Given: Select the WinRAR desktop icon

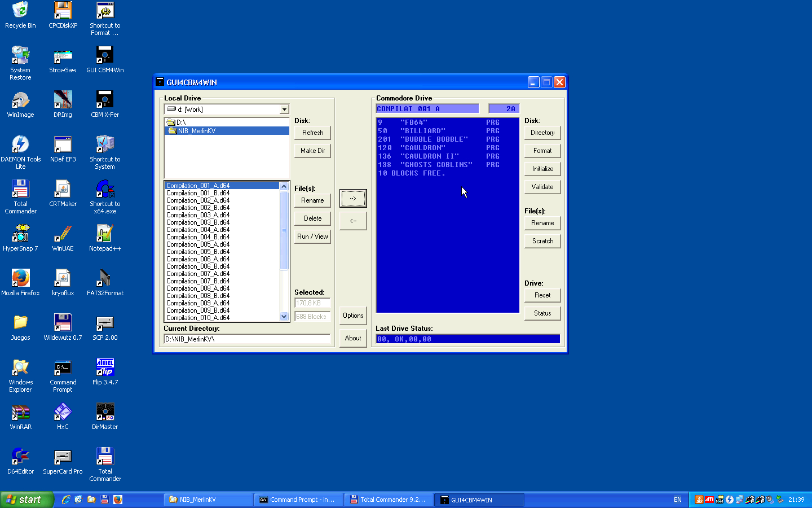Looking at the screenshot, I should tap(20, 417).
